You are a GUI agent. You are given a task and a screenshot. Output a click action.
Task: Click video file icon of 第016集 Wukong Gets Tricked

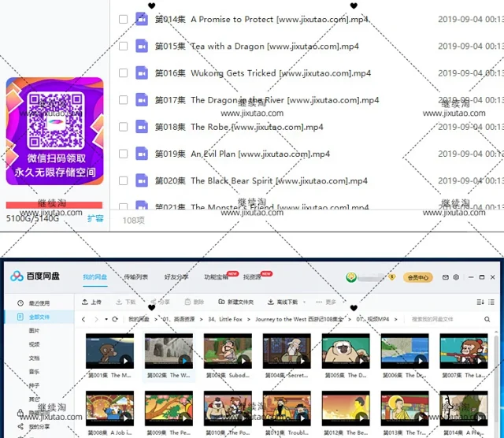(142, 73)
